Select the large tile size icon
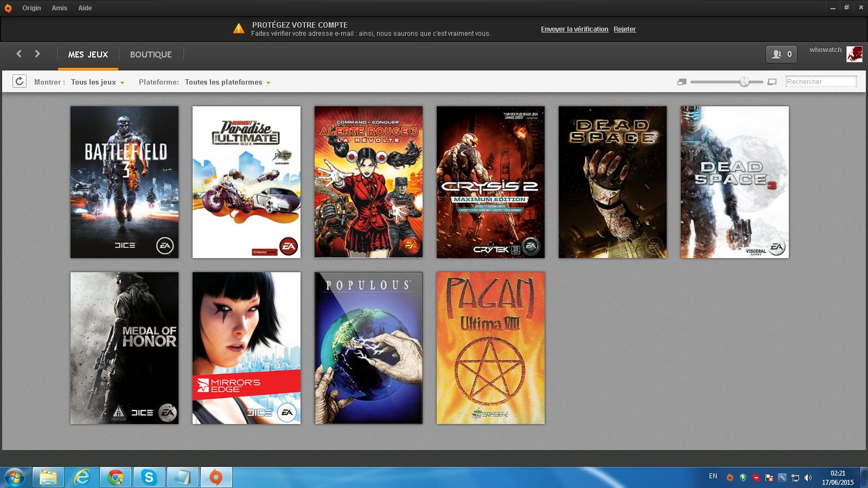The height and width of the screenshot is (488, 868). click(773, 82)
